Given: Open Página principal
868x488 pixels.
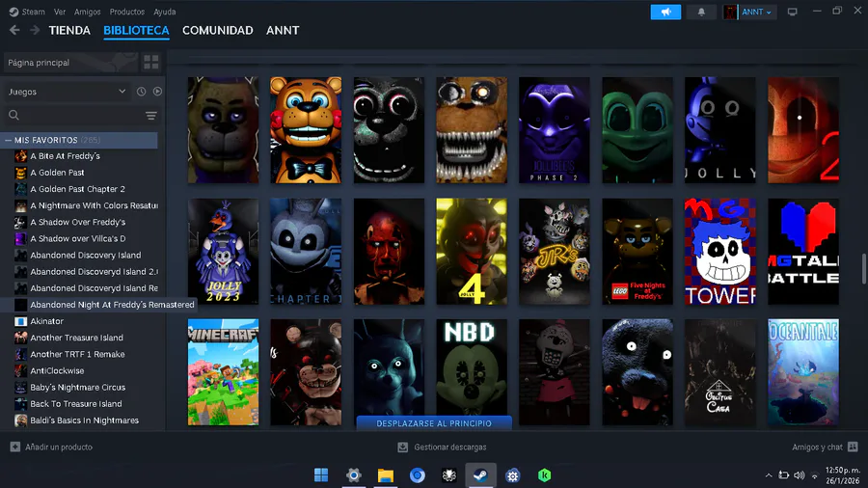Looking at the screenshot, I should (70, 62).
